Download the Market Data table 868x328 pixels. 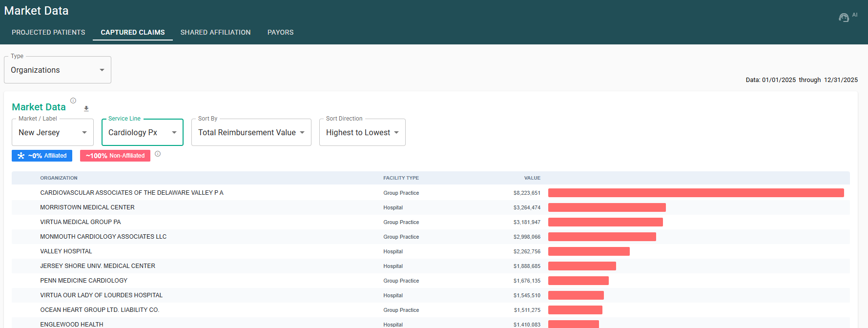pyautogui.click(x=86, y=108)
